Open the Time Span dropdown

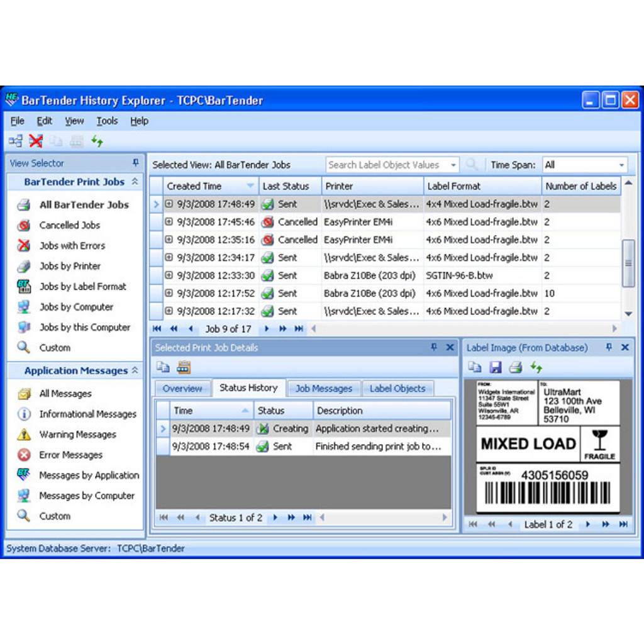pos(621,165)
